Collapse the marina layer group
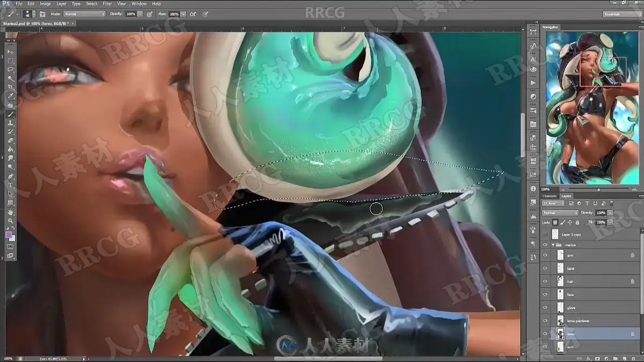Screen dimensions: 644x362 [x=553, y=245]
